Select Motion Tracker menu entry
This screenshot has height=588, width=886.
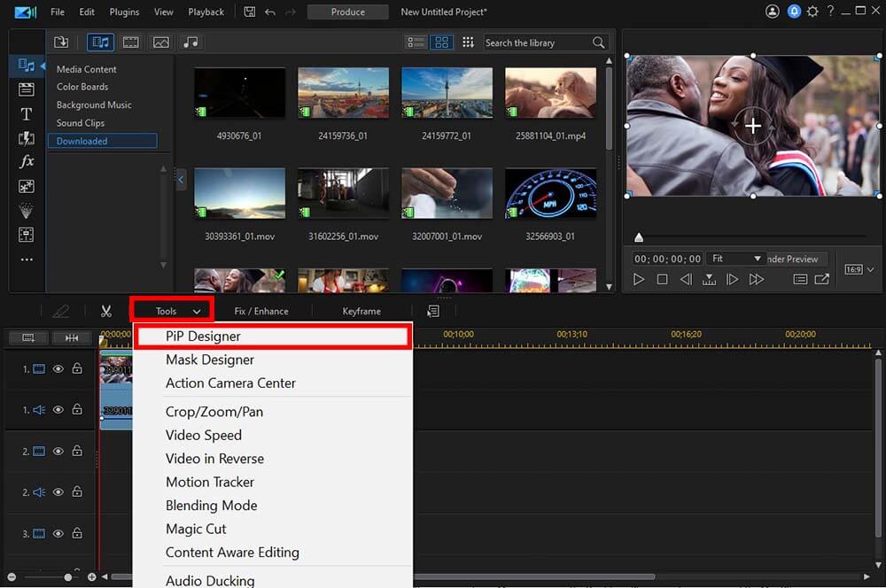coord(210,482)
